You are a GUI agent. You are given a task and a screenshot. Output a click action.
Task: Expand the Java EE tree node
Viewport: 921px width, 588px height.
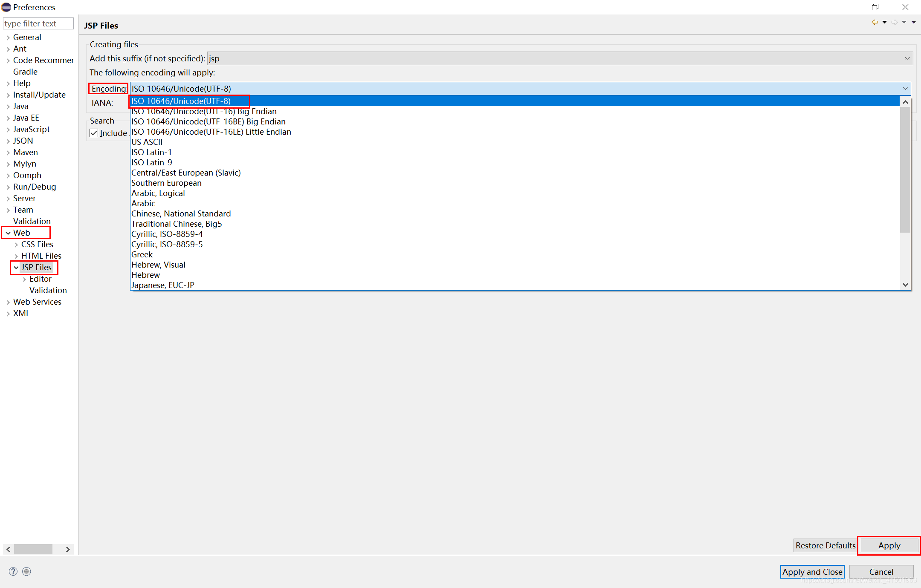(8, 118)
